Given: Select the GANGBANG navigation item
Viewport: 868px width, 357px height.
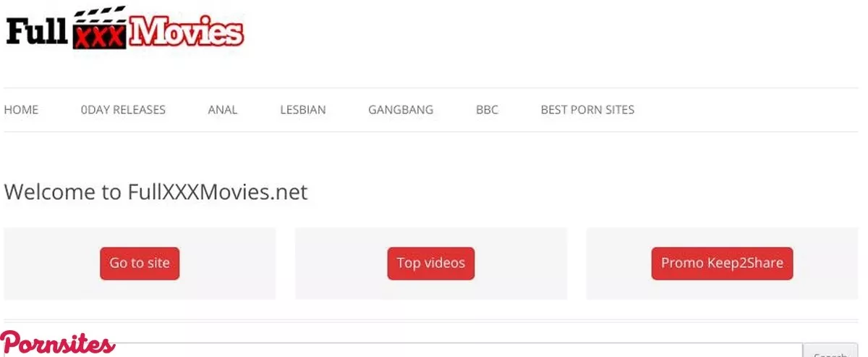Looking at the screenshot, I should point(401,110).
